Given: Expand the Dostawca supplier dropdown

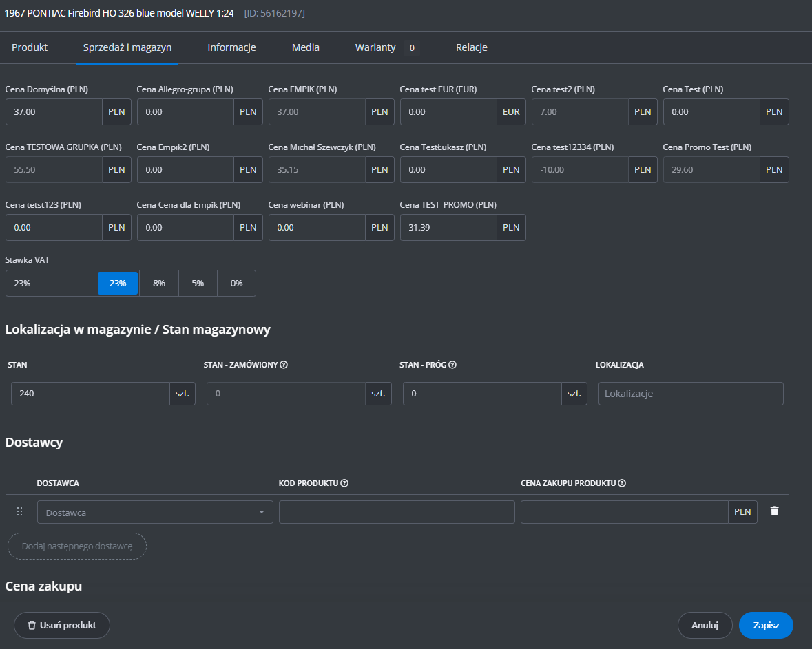Looking at the screenshot, I should (x=155, y=512).
